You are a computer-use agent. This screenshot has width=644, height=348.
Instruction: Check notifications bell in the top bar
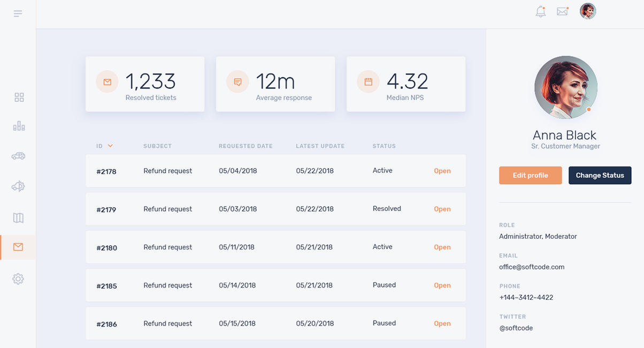click(x=541, y=11)
